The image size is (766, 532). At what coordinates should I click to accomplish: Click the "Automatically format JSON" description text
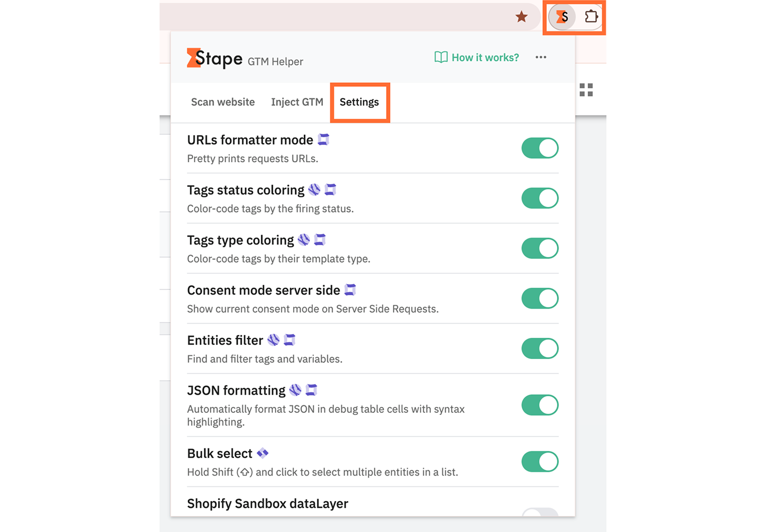click(326, 415)
